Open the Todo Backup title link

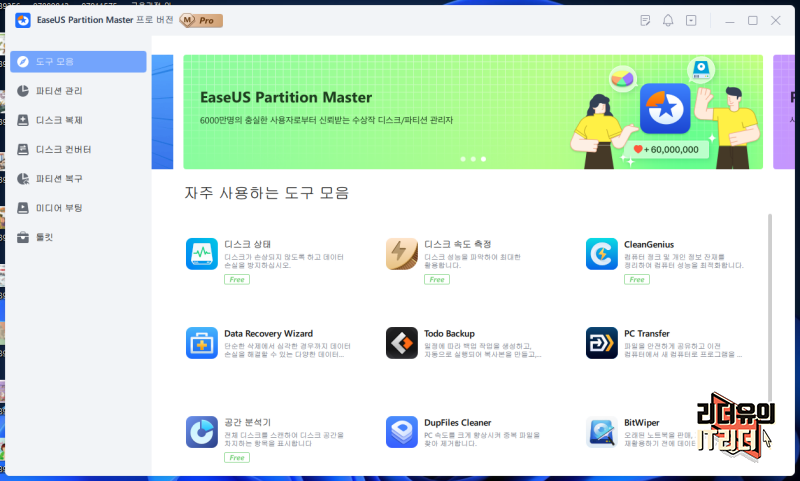tap(449, 334)
